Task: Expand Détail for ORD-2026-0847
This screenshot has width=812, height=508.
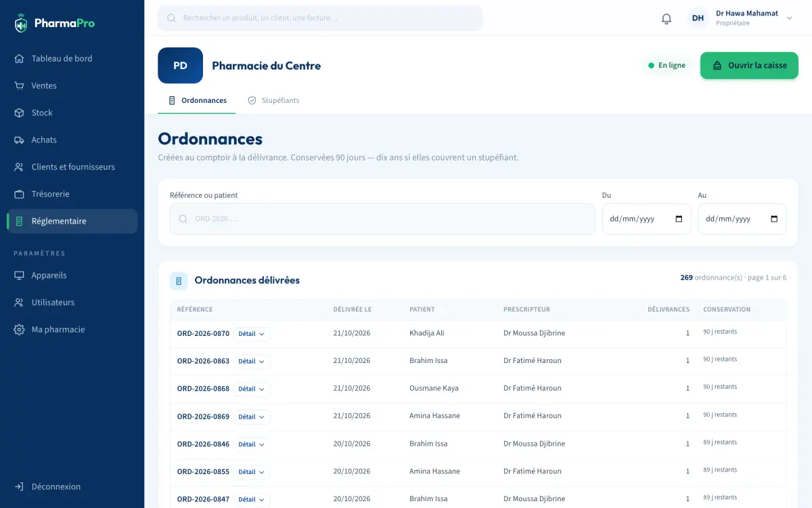Action: [252, 499]
